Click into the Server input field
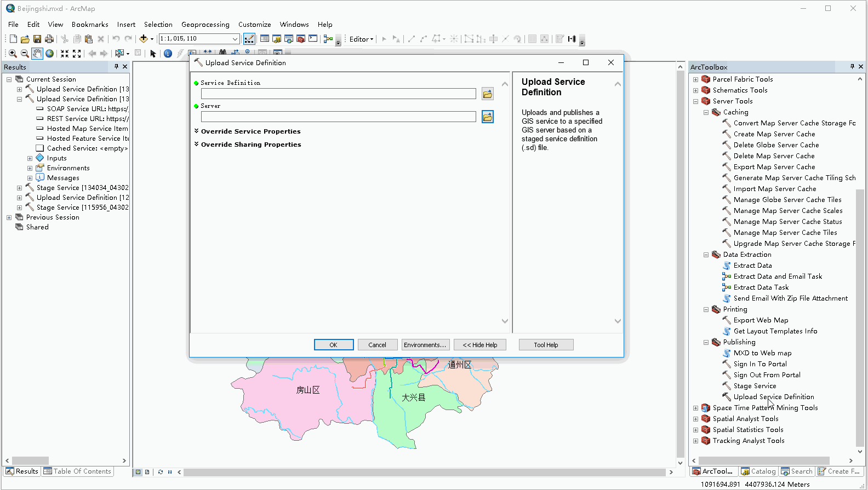The image size is (868, 490). 339,117
